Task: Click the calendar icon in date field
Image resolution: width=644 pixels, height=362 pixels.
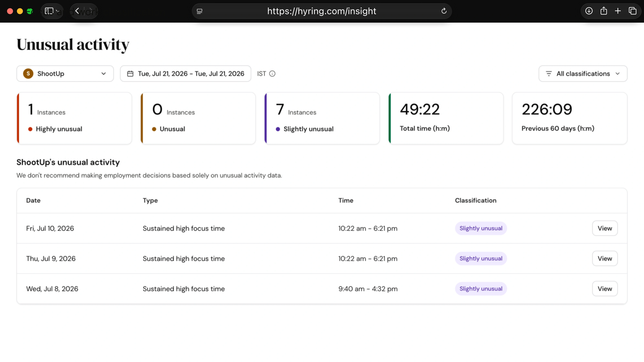Action: (130, 74)
